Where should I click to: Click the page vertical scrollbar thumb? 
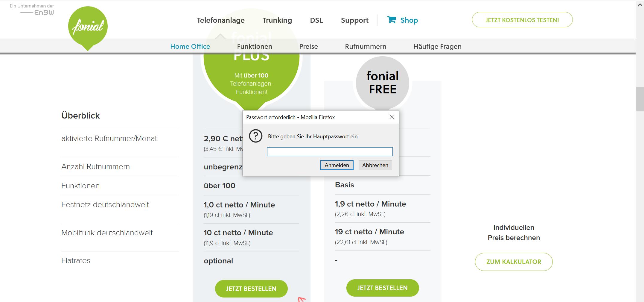(640, 99)
